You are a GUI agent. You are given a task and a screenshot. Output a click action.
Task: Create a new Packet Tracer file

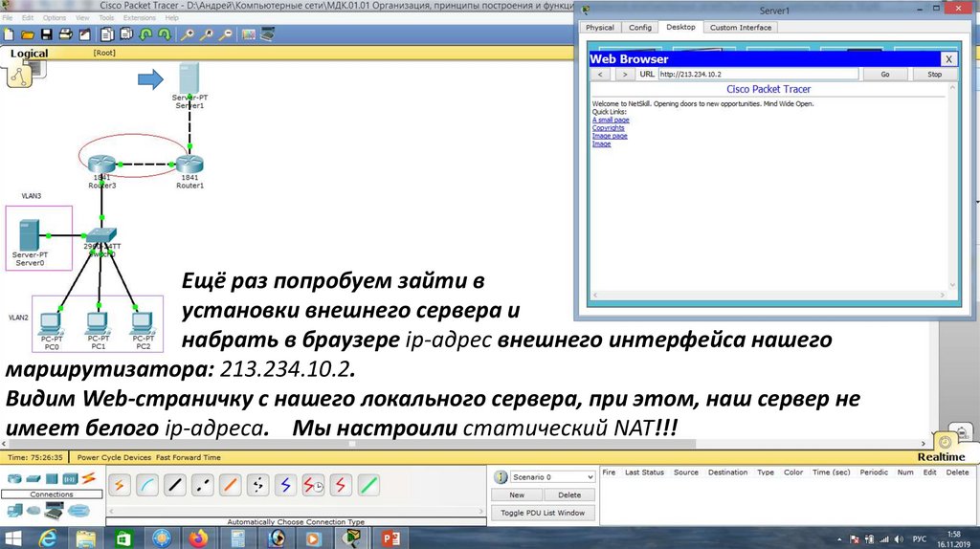coord(9,35)
